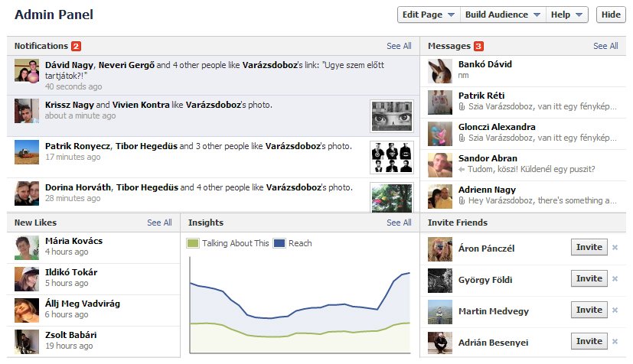This screenshot has width=633, height=364.
Task: Click the red Notifications count badge
Action: click(x=76, y=46)
